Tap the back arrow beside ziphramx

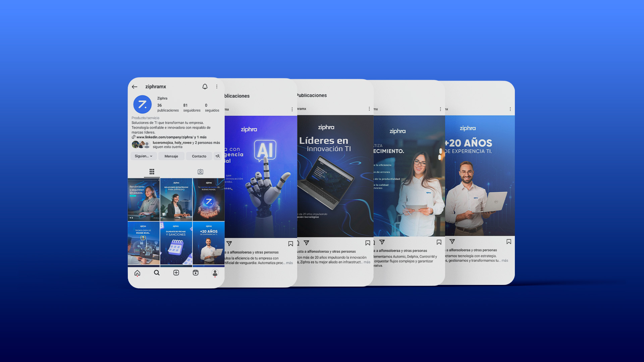(x=135, y=87)
